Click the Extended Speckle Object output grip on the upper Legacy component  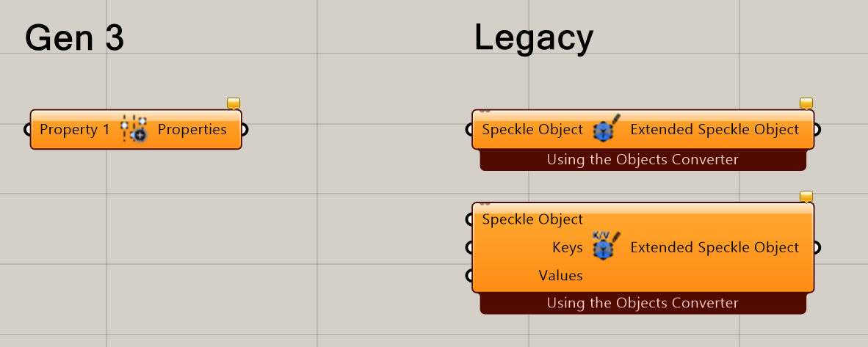pyautogui.click(x=817, y=130)
